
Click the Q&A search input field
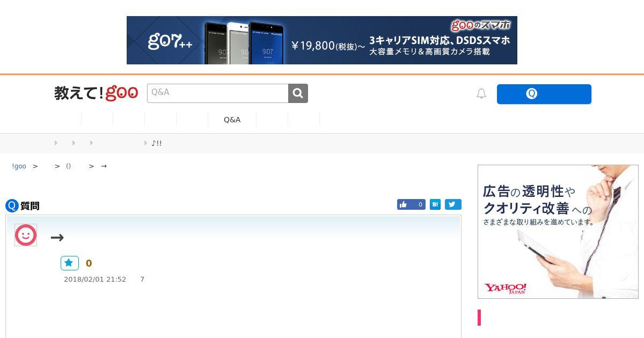[x=218, y=93]
